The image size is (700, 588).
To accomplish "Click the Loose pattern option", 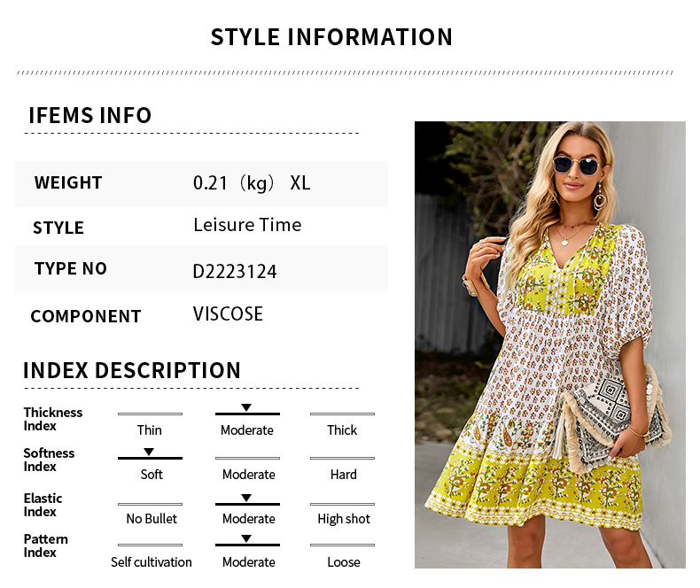I will [343, 562].
